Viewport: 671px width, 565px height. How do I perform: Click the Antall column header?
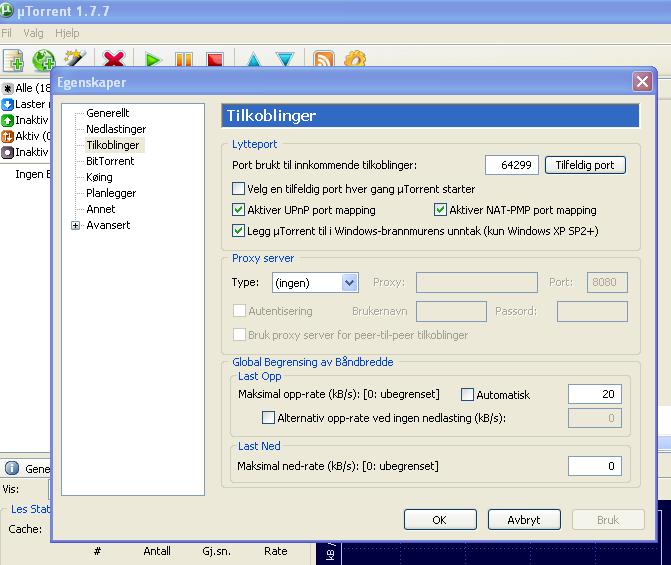tap(157, 551)
